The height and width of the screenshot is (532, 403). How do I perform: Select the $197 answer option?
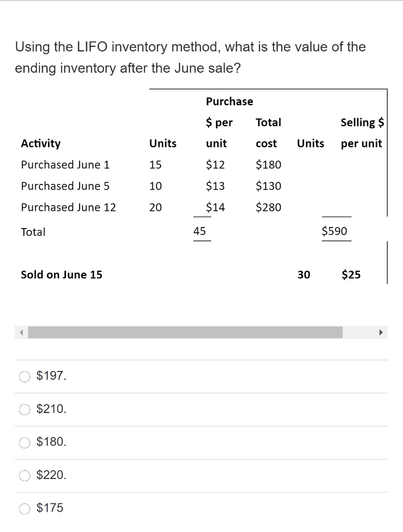point(24,376)
